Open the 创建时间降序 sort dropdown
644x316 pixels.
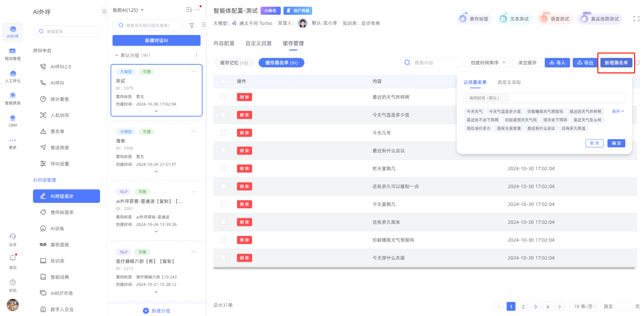point(487,63)
